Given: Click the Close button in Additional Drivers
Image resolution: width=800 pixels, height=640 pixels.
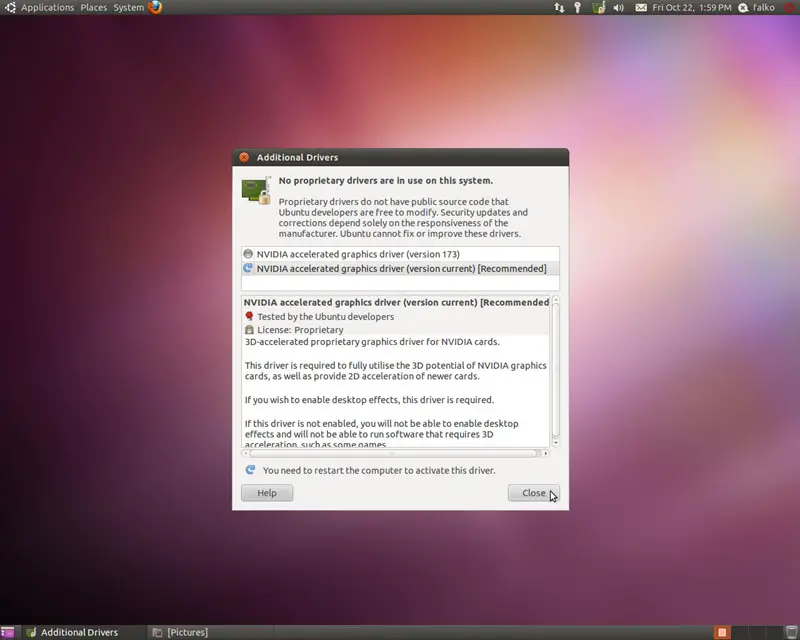Looking at the screenshot, I should point(534,493).
